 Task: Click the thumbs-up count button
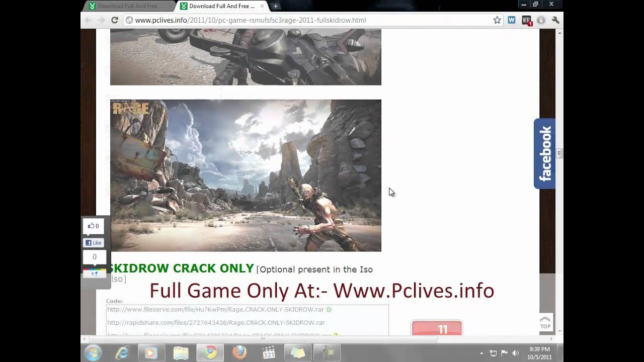coord(94,226)
